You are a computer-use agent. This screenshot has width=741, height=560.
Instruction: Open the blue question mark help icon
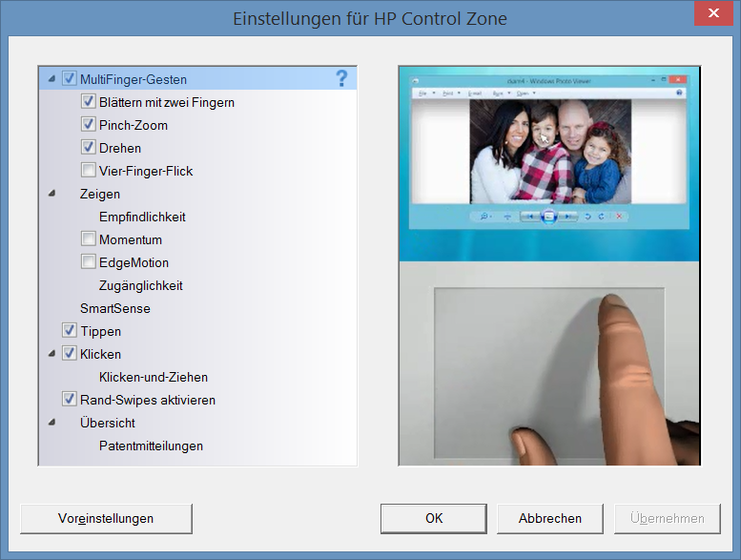(x=341, y=78)
